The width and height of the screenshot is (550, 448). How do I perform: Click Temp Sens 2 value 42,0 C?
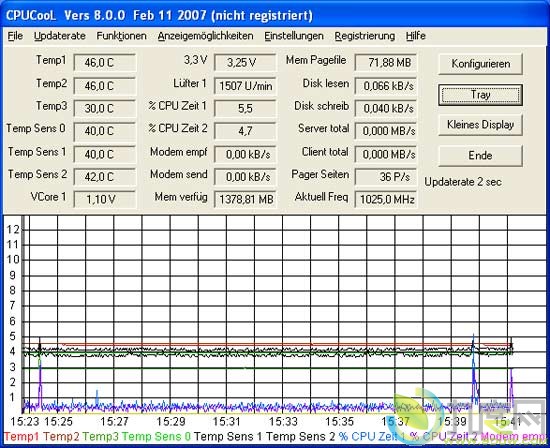point(105,177)
